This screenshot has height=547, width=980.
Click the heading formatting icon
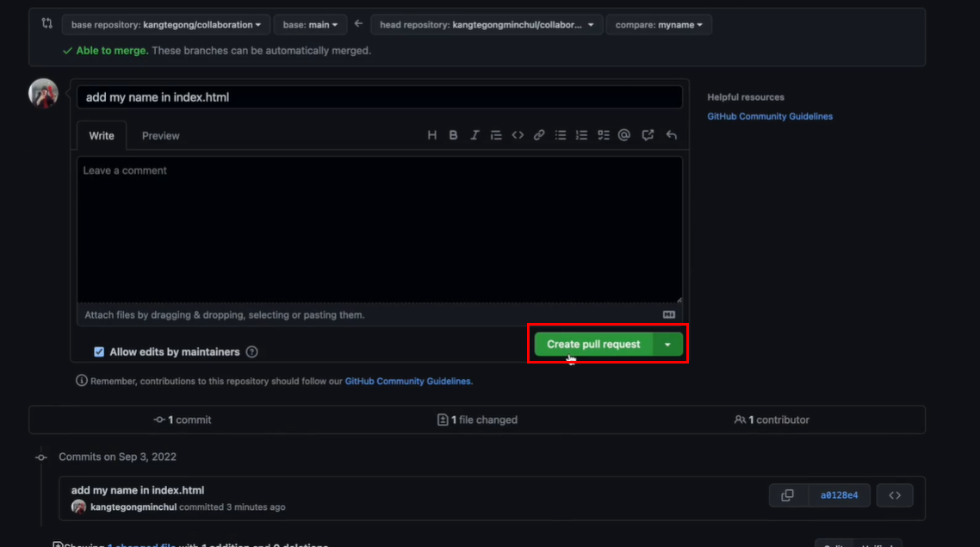click(432, 135)
